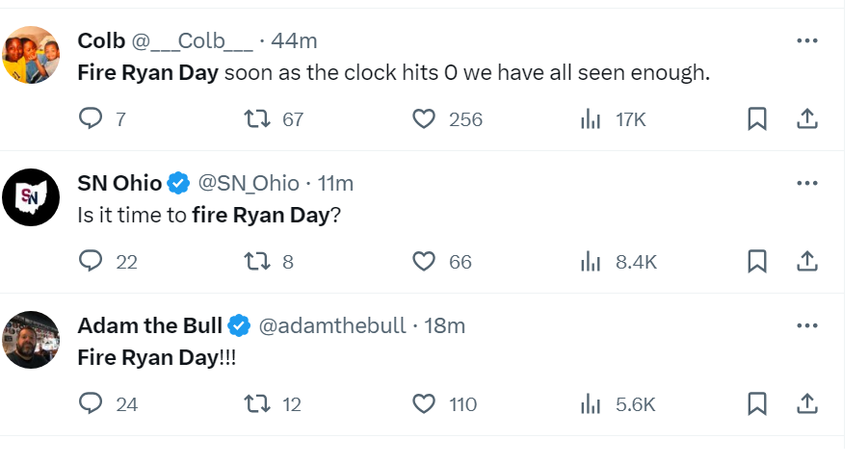The width and height of the screenshot is (868, 465).
Task: Open Adam the Bull's avatar photo
Action: [x=32, y=340]
